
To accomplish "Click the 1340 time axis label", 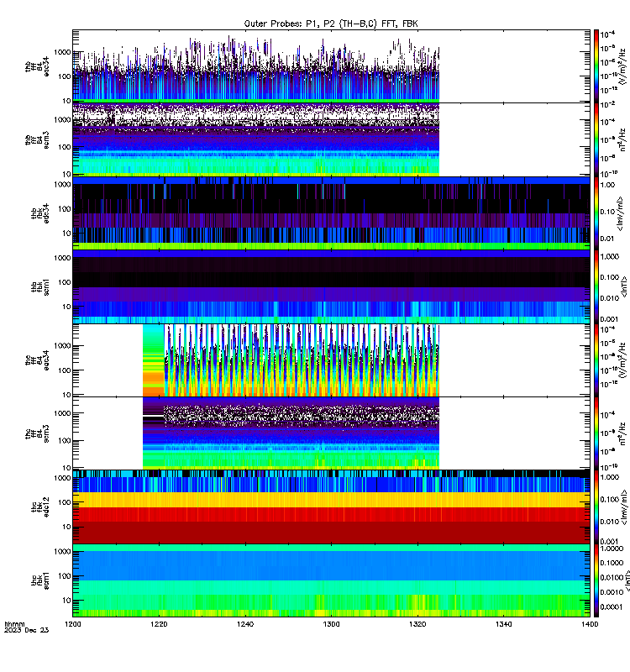I will pyautogui.click(x=503, y=624).
